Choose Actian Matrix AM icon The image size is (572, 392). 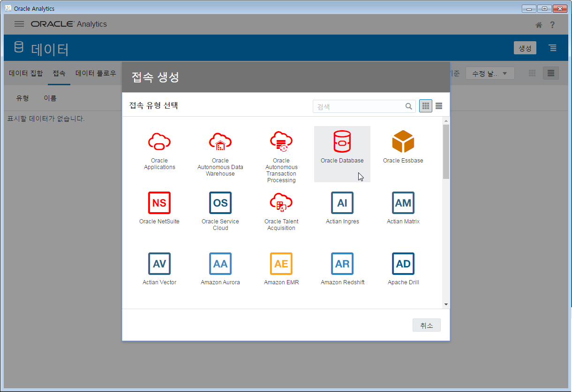[x=403, y=203]
